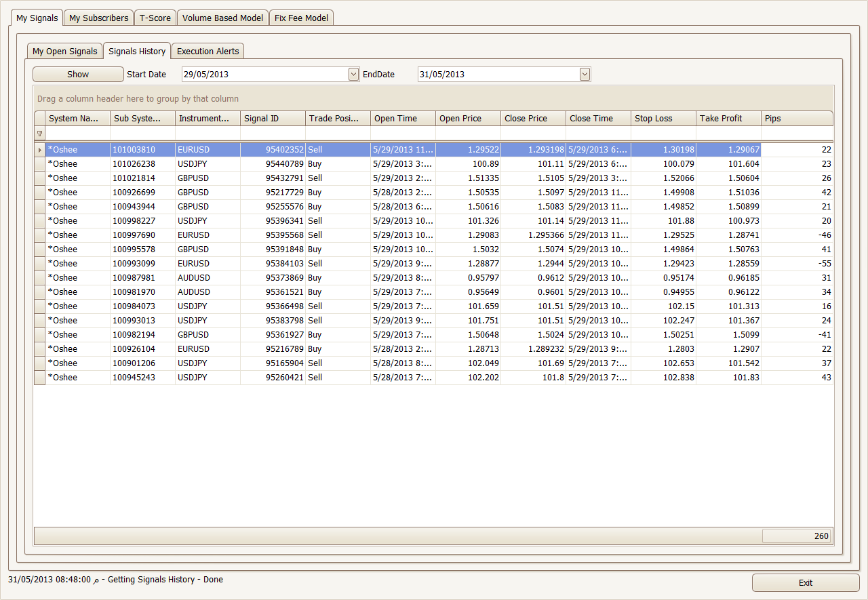Select Signal ID 95255576 cell
This screenshot has width=868, height=600.
(273, 207)
